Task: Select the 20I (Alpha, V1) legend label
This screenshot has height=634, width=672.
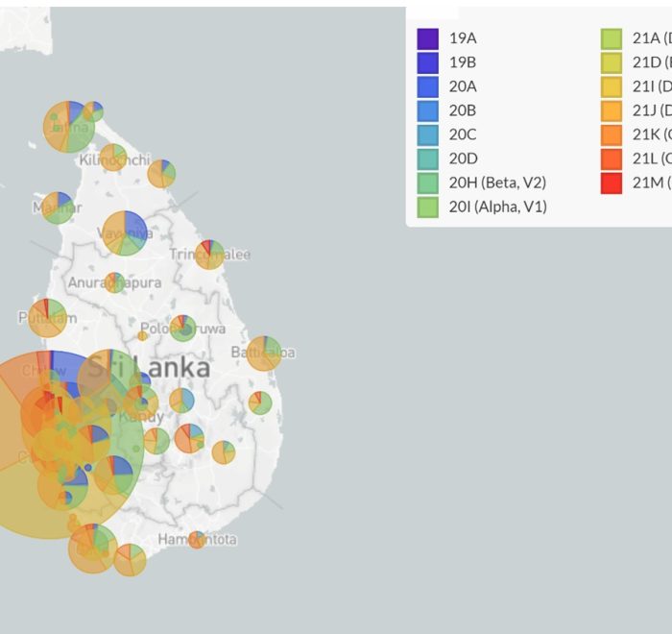Action: pyautogui.click(x=497, y=207)
